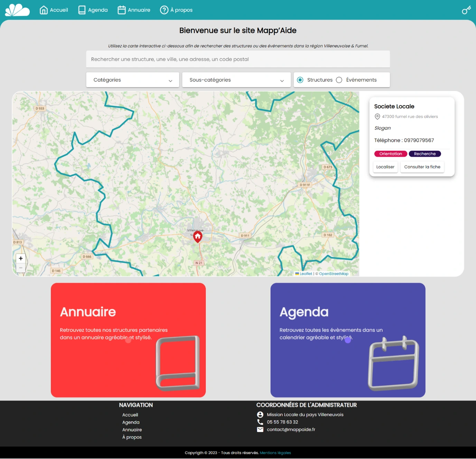This screenshot has width=476, height=459.
Task: Select the Structures radio button
Action: tap(300, 80)
